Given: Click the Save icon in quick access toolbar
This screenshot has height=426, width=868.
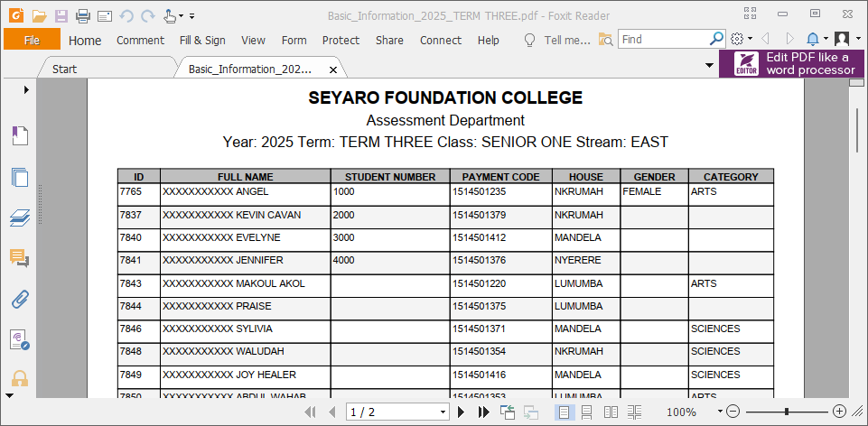Looking at the screenshot, I should [x=61, y=15].
